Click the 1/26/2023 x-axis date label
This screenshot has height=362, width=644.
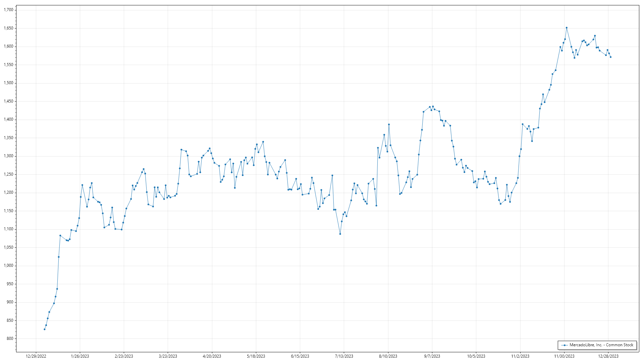tap(80, 356)
